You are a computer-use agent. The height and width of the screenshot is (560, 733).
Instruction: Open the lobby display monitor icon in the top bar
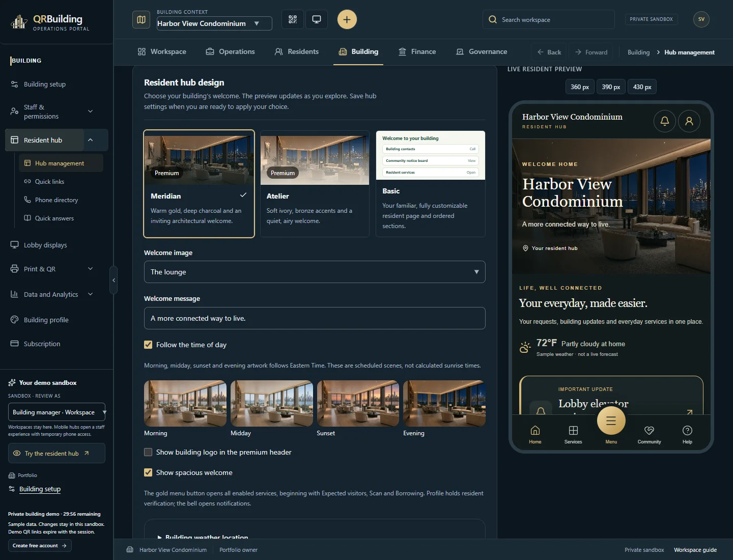coord(317,19)
